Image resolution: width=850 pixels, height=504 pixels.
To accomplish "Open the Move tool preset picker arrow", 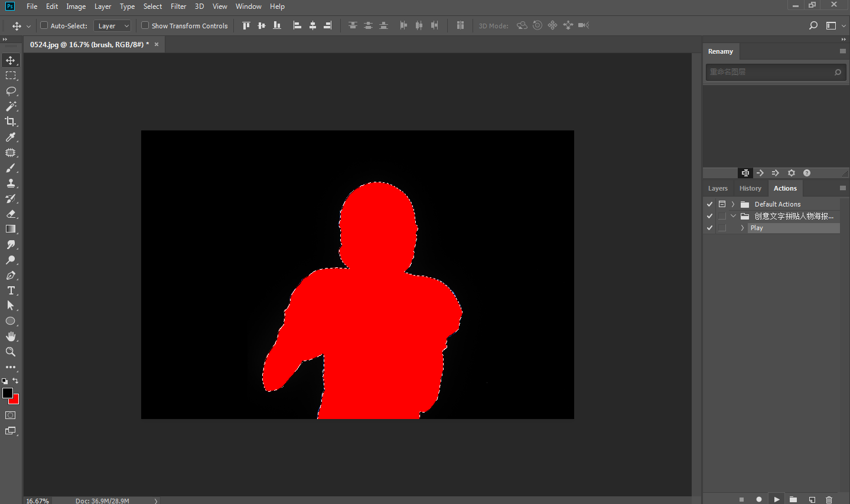I will point(28,26).
